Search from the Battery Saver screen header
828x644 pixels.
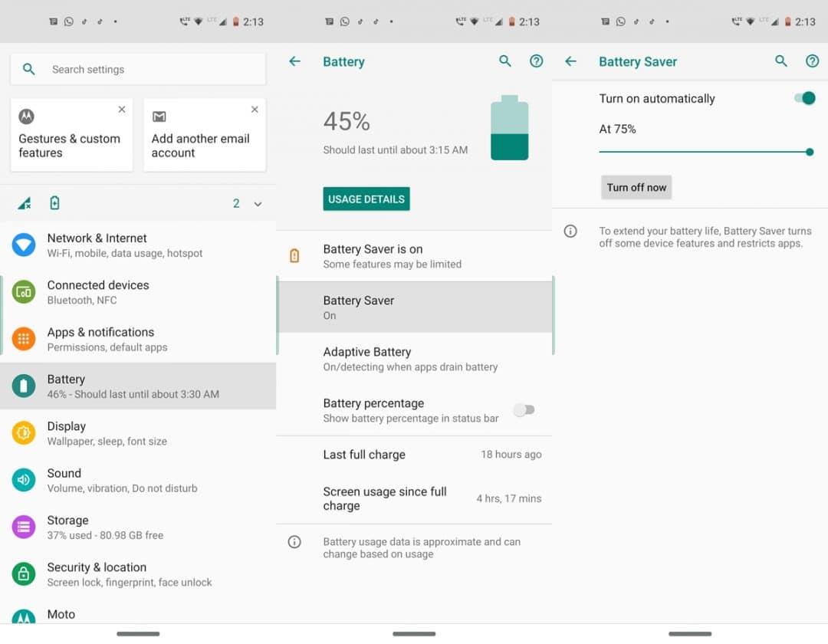point(781,61)
